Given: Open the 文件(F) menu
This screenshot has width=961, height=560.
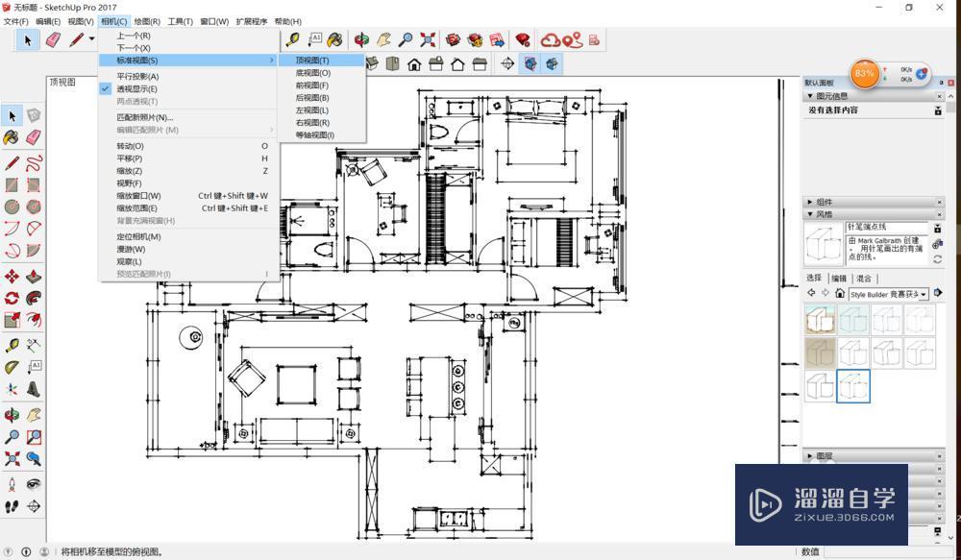Looking at the screenshot, I should click(x=16, y=21).
